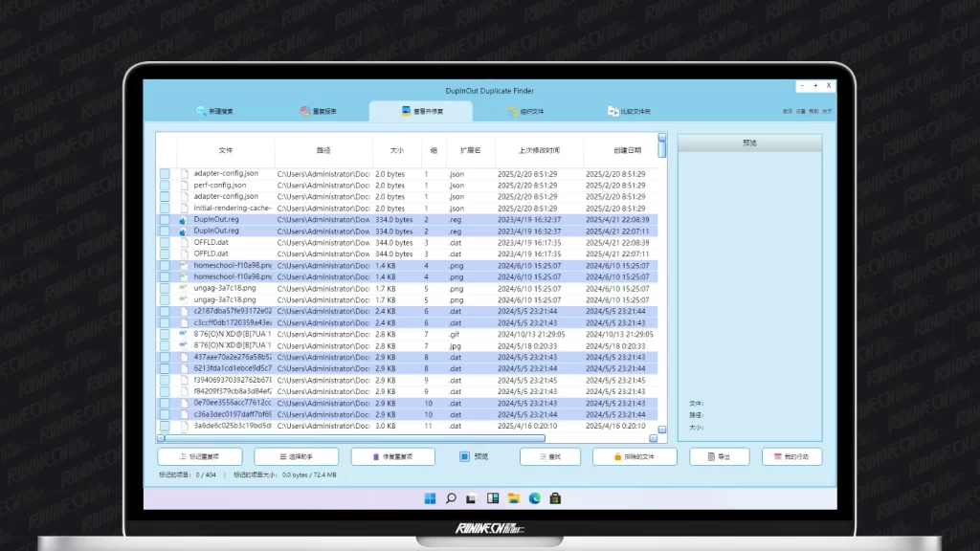Tick the checkbox beside initial-rendering-cache file

point(165,209)
